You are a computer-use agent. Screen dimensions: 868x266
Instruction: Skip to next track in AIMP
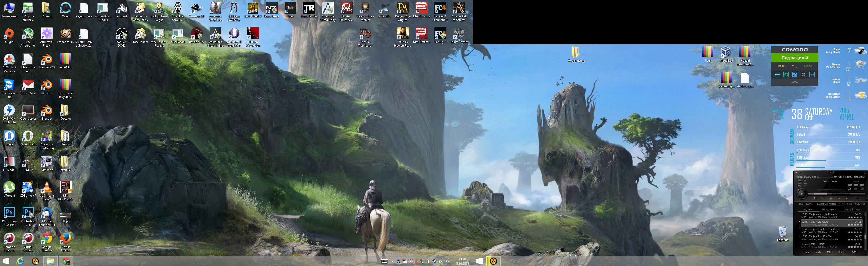click(823, 198)
